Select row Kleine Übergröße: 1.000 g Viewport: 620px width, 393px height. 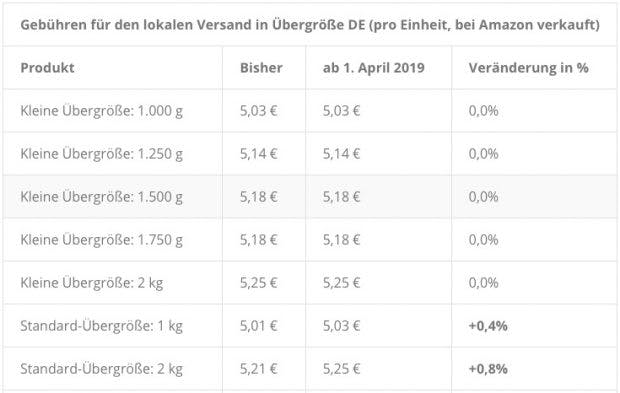[x=310, y=111]
